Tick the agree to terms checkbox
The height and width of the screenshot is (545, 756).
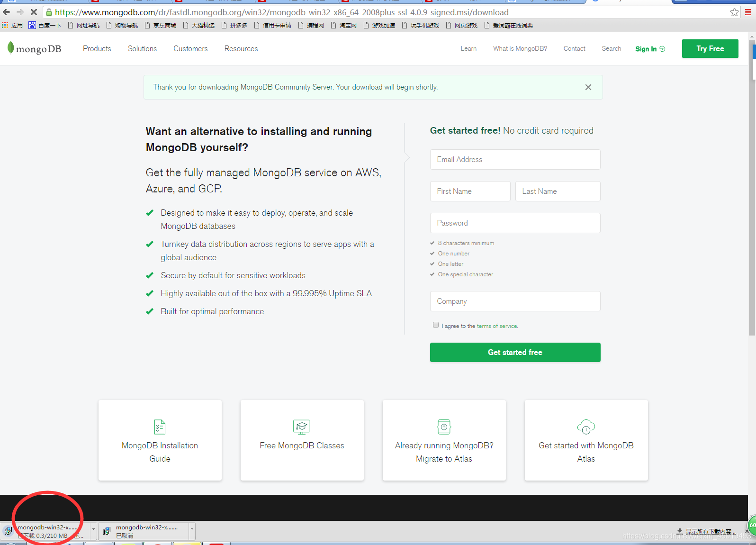coord(436,325)
